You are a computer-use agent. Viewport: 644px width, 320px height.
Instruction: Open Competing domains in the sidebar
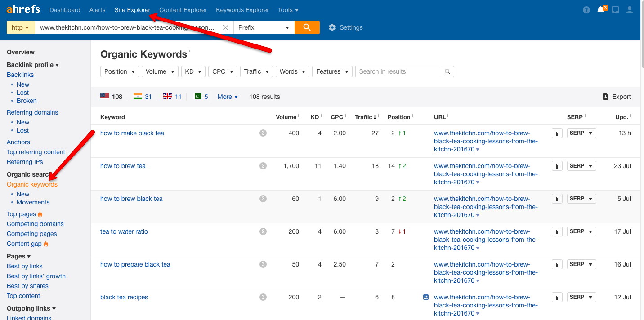coord(35,224)
